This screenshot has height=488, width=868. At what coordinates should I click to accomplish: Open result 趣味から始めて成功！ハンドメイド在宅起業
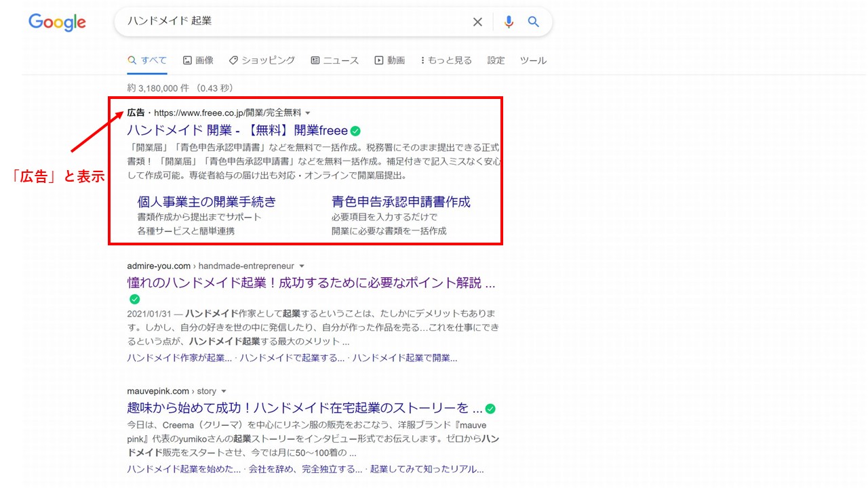tap(304, 409)
